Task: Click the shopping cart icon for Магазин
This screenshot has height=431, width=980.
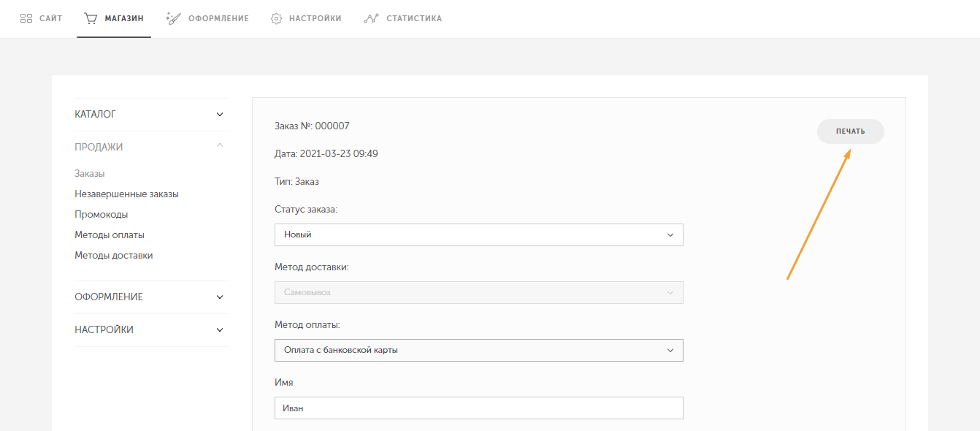Action: (91, 18)
